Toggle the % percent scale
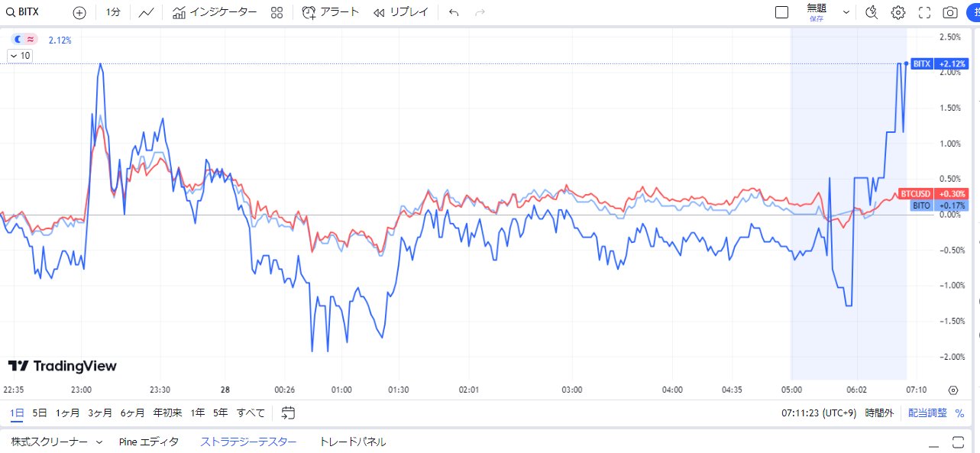Viewport: 980px width, 453px height. click(960, 413)
